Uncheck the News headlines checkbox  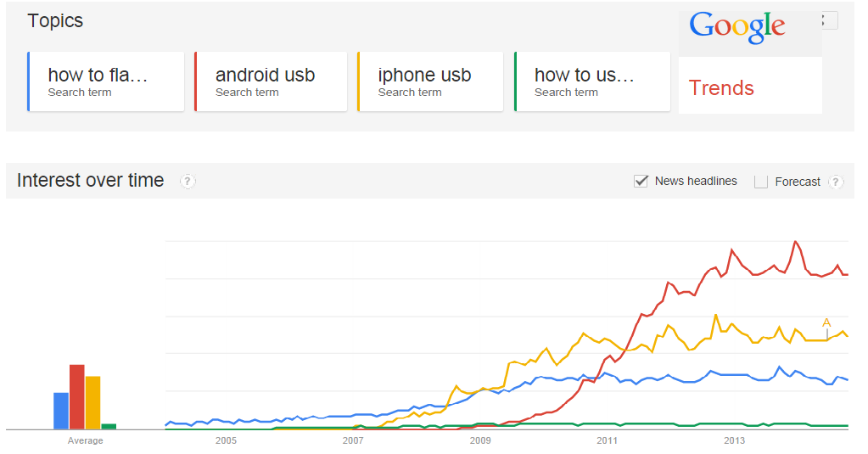click(x=641, y=181)
